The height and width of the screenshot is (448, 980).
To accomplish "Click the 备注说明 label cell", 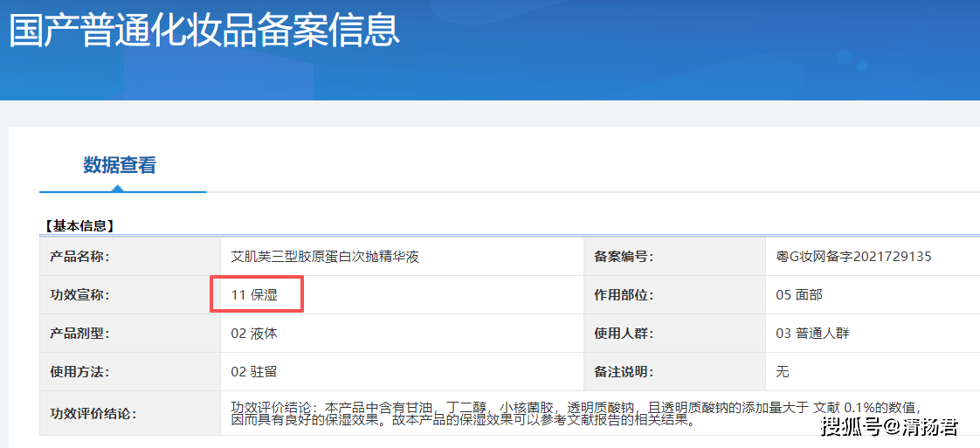I will pos(674,372).
